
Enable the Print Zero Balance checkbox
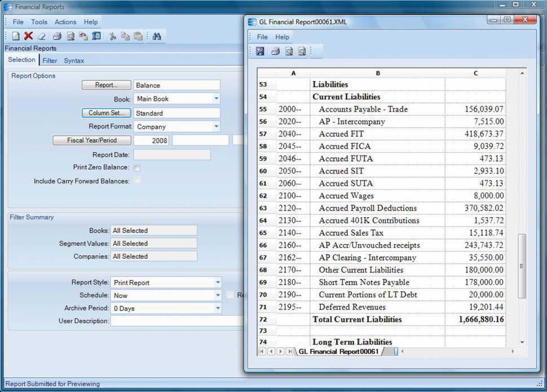tap(137, 168)
